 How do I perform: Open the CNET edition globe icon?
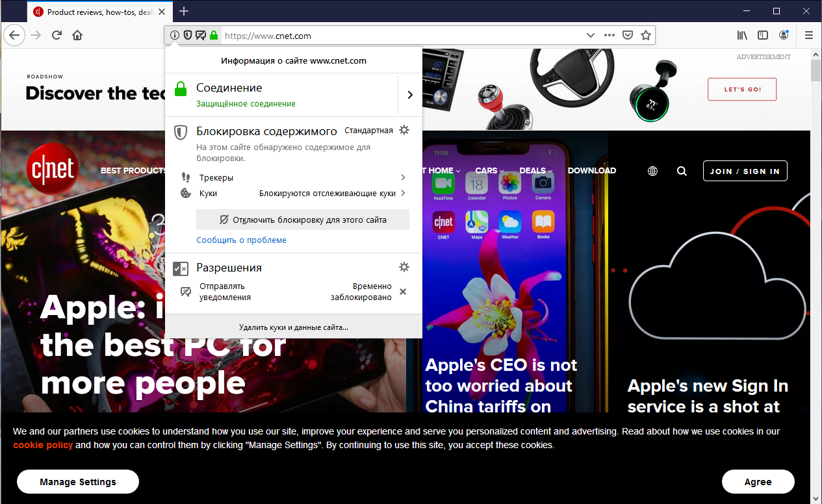[653, 171]
